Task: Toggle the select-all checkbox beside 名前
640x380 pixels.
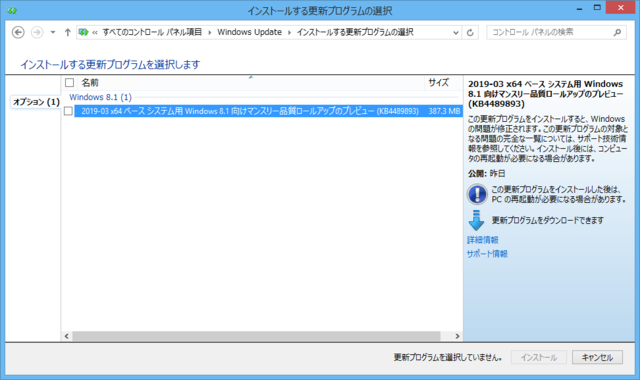Action: [x=69, y=83]
